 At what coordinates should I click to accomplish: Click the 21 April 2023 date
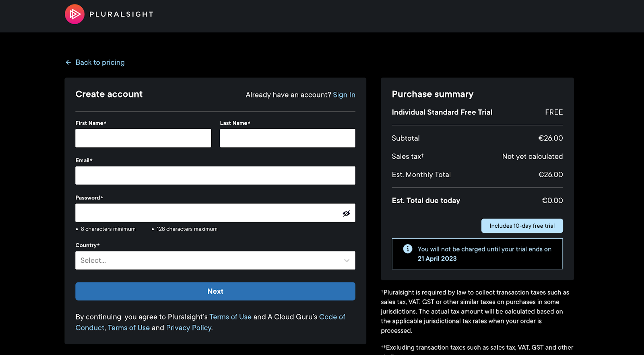point(437,259)
